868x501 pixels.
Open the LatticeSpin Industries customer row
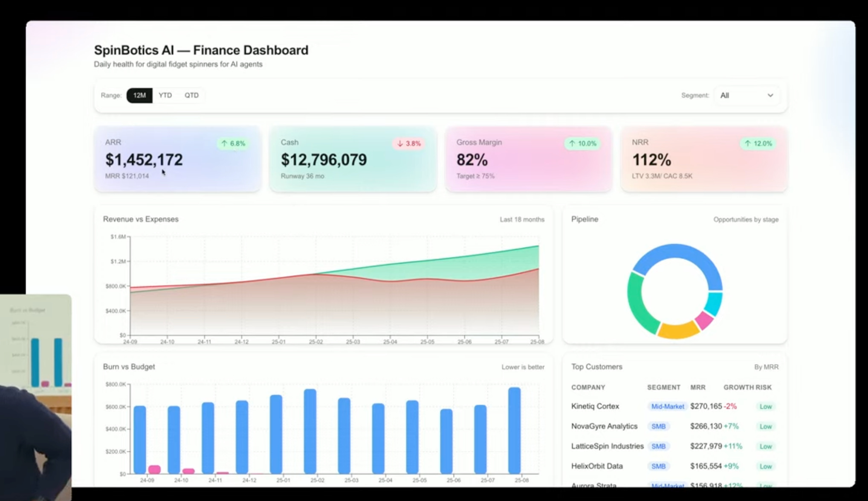coord(607,446)
